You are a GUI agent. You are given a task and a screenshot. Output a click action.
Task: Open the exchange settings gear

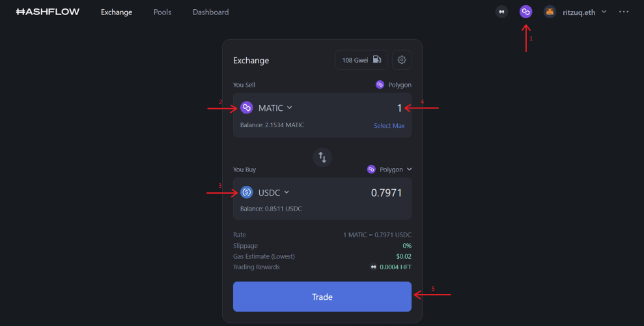(402, 60)
